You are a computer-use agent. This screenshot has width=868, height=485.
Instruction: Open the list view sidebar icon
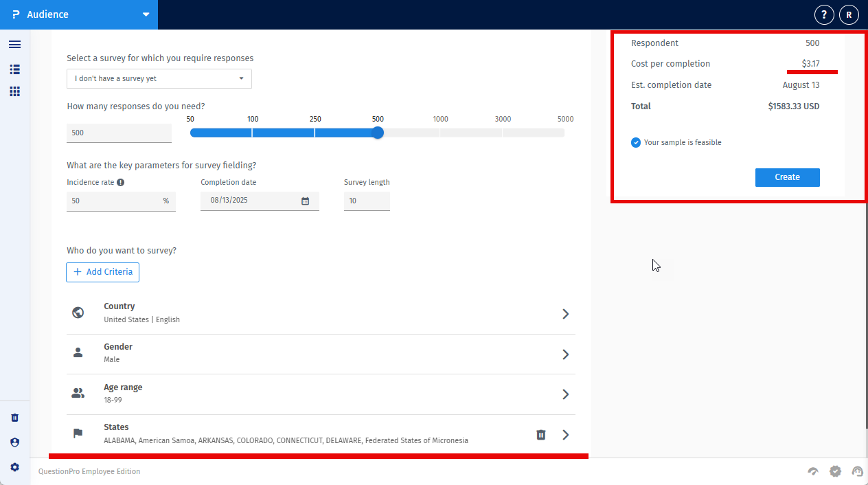(x=14, y=69)
